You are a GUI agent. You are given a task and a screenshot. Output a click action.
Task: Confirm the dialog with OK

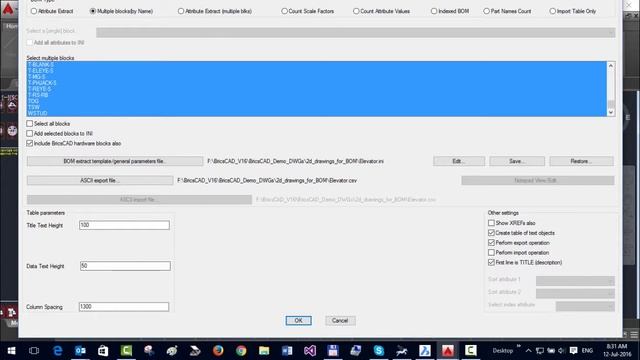click(x=298, y=320)
